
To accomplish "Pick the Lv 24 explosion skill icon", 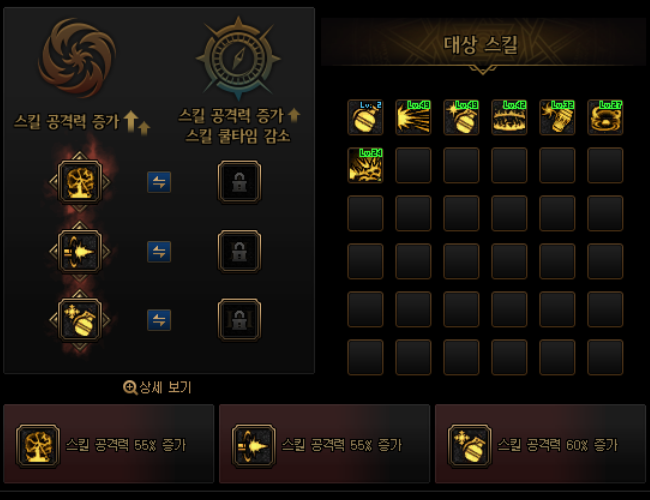I will point(365,165).
